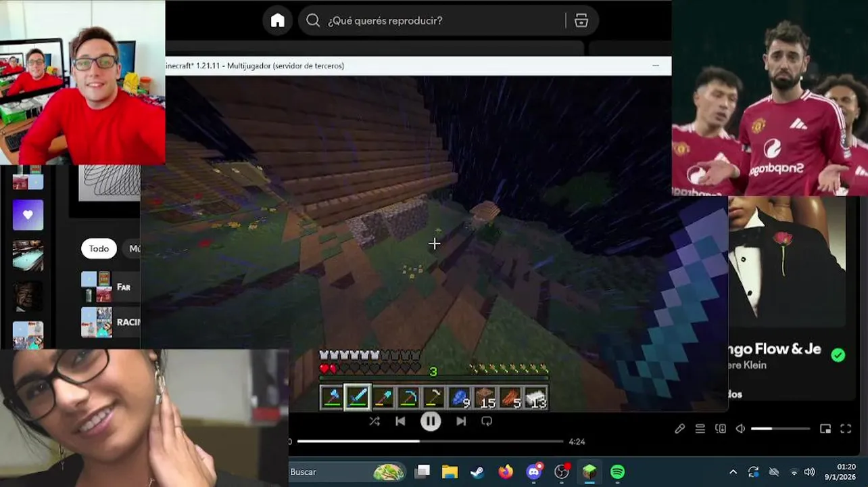Open Liked Songs purple heart tile
The image size is (868, 487).
point(28,215)
